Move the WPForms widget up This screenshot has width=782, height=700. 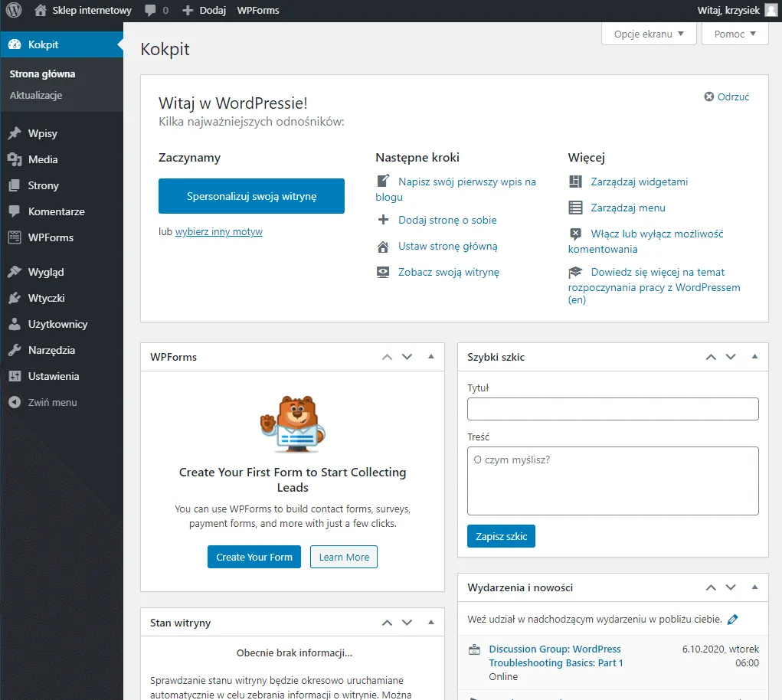coord(387,357)
